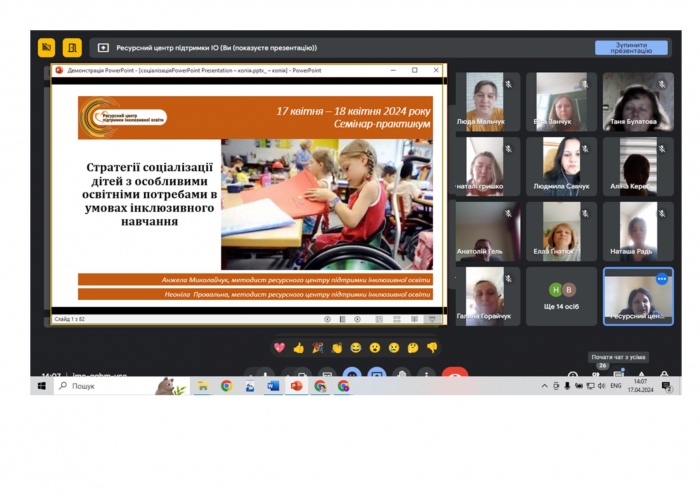Open the ENG language selector in taskbar

615,386
